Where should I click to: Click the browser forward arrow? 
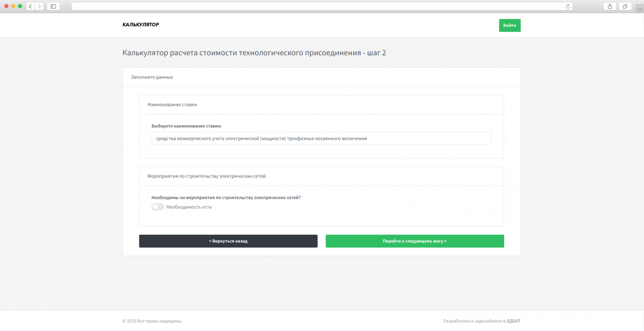(39, 6)
